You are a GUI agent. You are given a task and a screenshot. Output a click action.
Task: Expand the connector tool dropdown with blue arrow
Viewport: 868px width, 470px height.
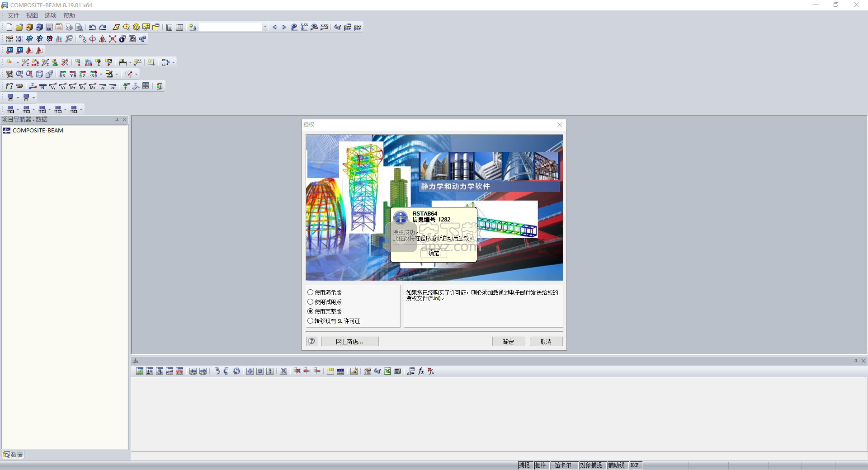click(x=173, y=62)
